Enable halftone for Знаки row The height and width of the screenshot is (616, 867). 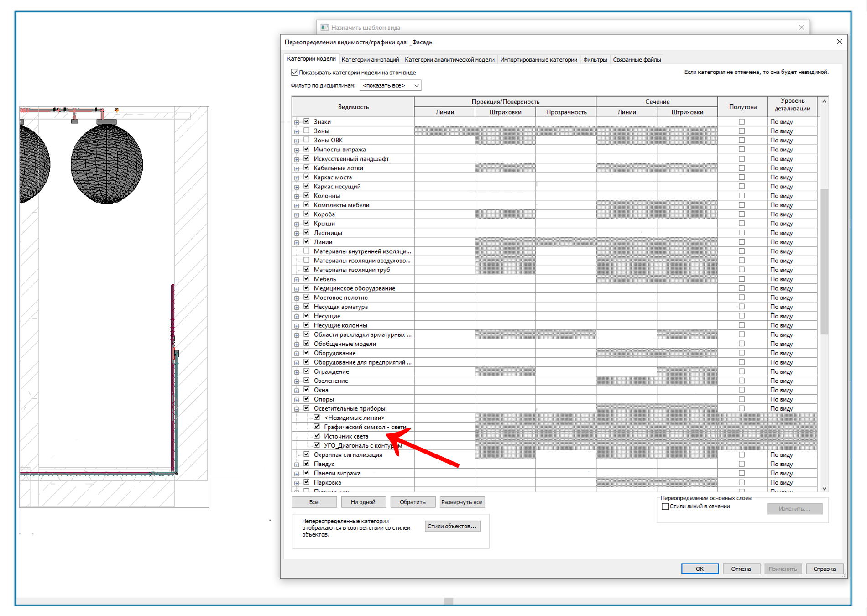(742, 121)
